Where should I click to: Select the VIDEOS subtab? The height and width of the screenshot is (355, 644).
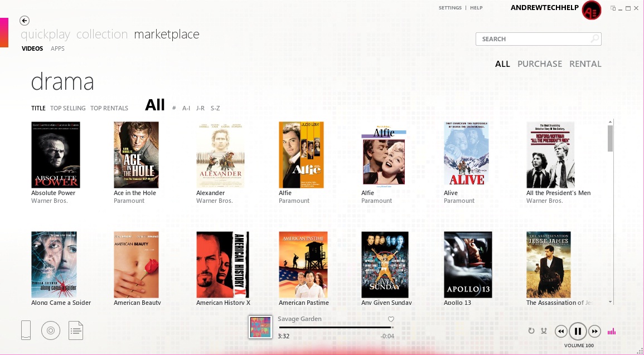32,48
